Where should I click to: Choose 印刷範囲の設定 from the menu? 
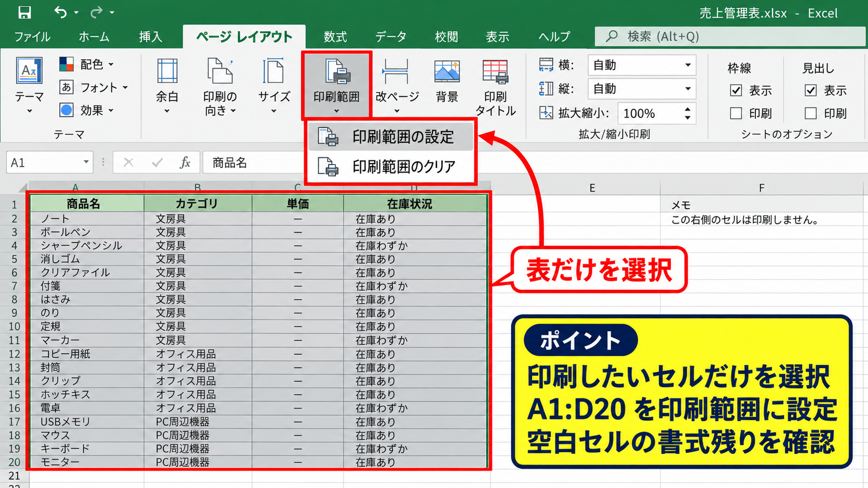tap(390, 137)
